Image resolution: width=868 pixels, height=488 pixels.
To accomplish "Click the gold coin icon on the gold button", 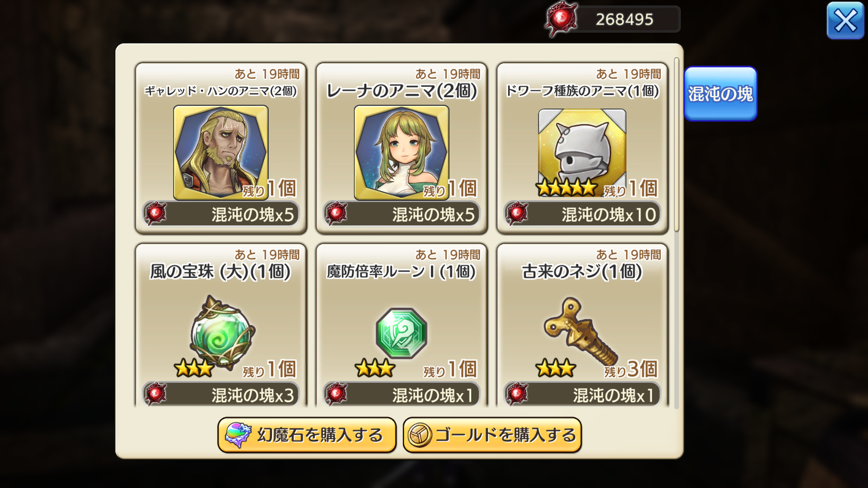I will [x=420, y=435].
